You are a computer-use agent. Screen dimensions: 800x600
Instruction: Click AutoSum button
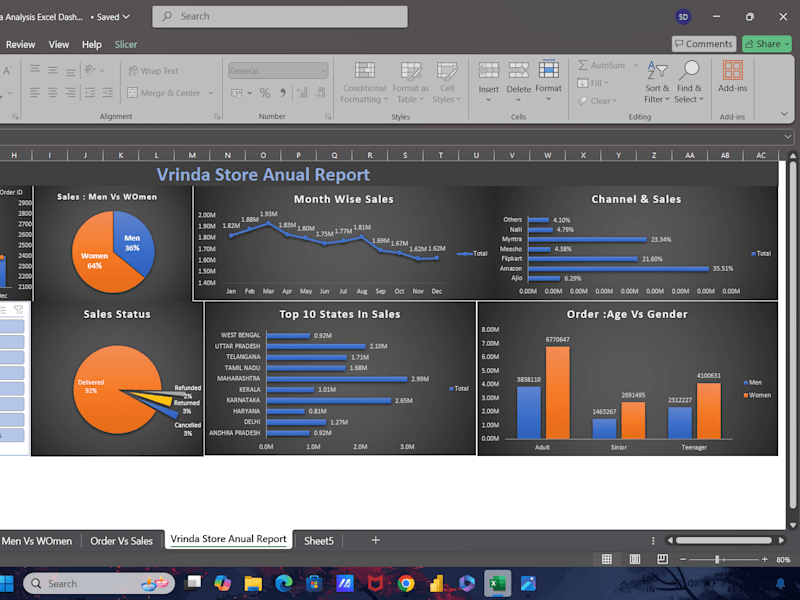pyautogui.click(x=602, y=65)
